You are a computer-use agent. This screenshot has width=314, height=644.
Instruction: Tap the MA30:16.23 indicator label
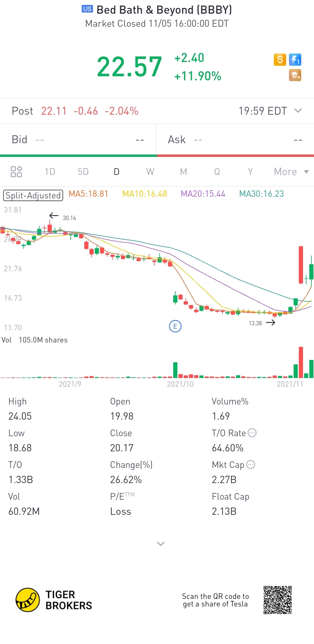click(x=261, y=194)
